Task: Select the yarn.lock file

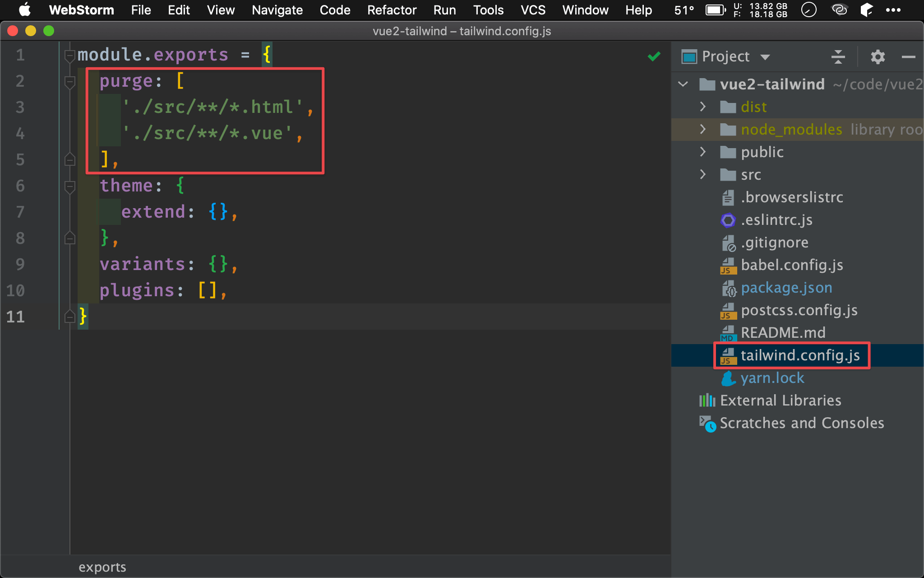Action: (x=772, y=378)
